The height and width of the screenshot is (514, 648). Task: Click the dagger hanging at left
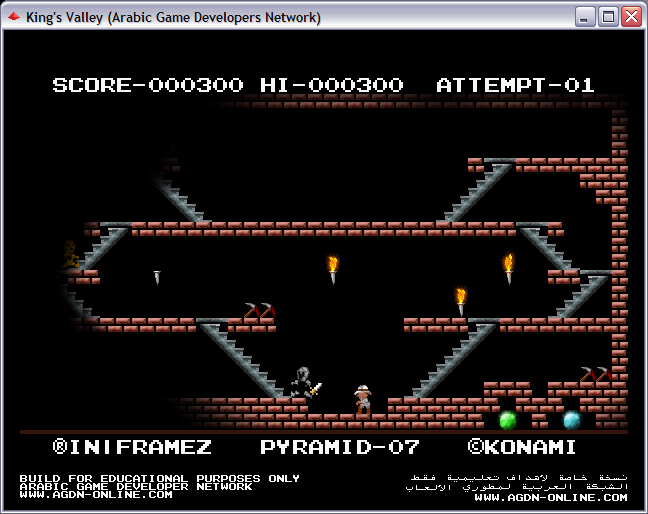pyautogui.click(x=157, y=277)
